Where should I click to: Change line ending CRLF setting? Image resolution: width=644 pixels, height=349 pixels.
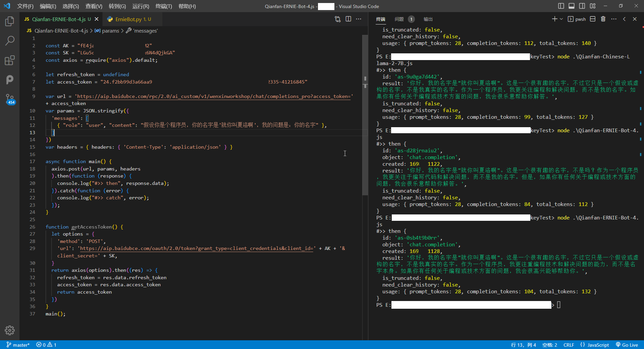point(569,345)
